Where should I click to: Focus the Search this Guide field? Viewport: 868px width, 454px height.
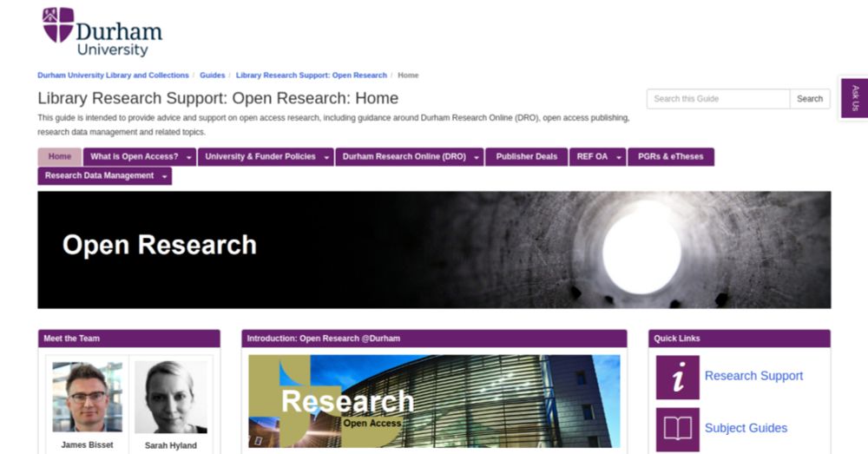click(x=718, y=99)
